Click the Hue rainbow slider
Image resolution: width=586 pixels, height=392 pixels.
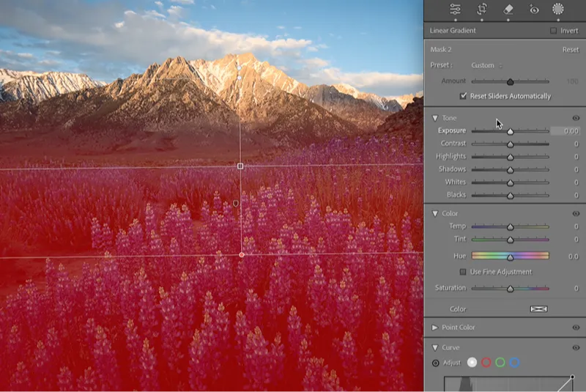click(510, 256)
